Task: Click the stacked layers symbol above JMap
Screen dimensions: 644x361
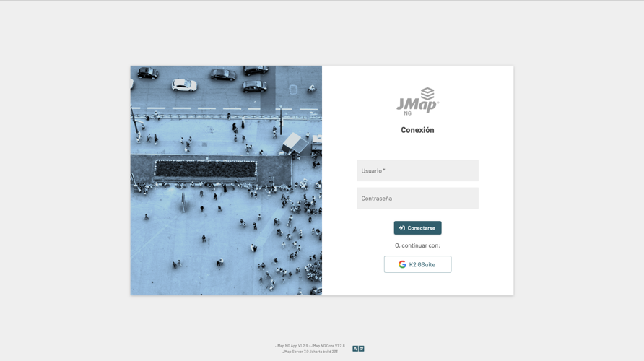Action: click(x=427, y=94)
